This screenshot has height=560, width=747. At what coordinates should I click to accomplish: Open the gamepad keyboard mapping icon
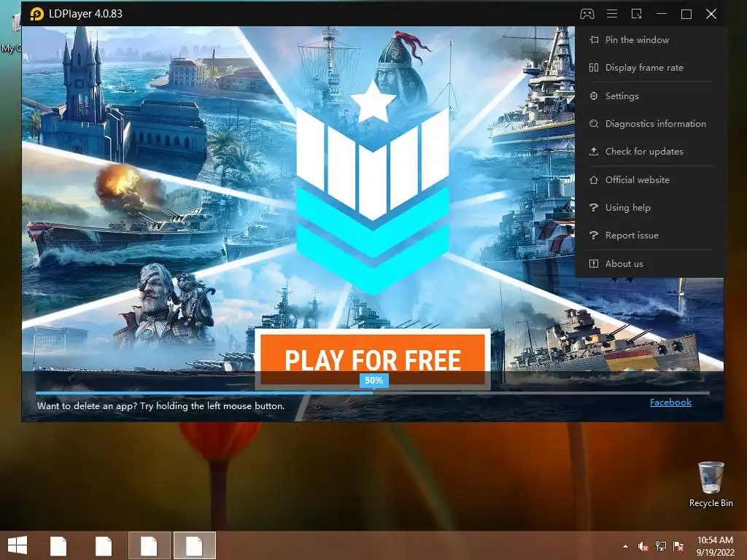point(587,14)
